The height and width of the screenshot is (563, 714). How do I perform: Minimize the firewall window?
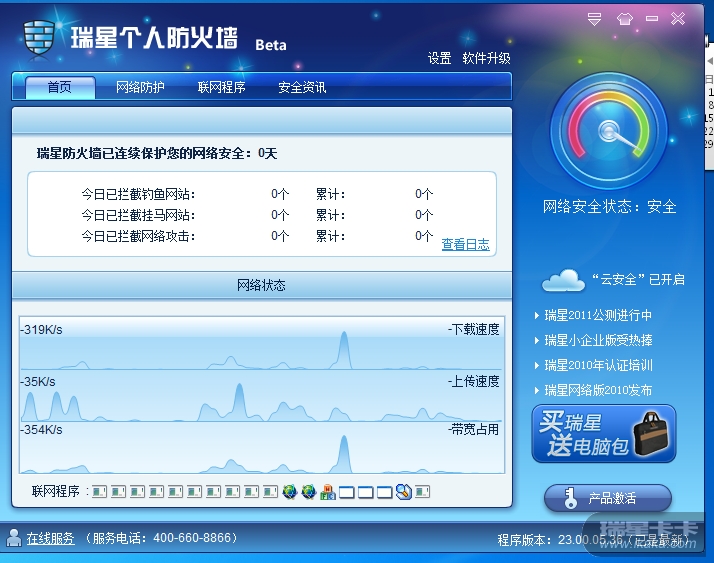pos(652,19)
